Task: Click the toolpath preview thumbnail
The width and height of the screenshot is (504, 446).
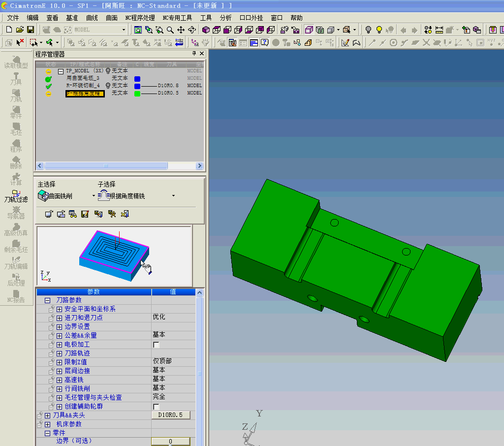Action: (x=114, y=256)
